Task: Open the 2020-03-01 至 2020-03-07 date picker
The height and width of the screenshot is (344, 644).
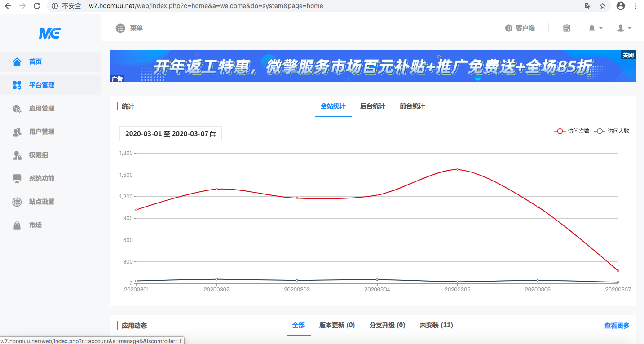Action: click(x=171, y=134)
